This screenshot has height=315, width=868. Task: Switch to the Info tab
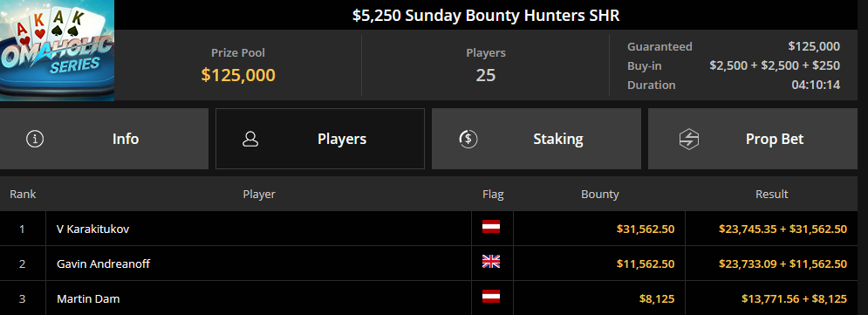tap(104, 139)
